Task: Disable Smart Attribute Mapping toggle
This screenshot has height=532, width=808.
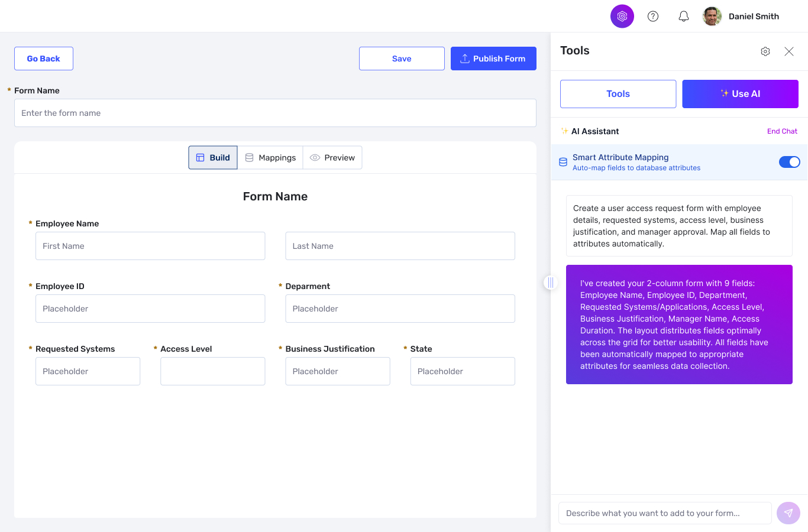Action: click(789, 162)
